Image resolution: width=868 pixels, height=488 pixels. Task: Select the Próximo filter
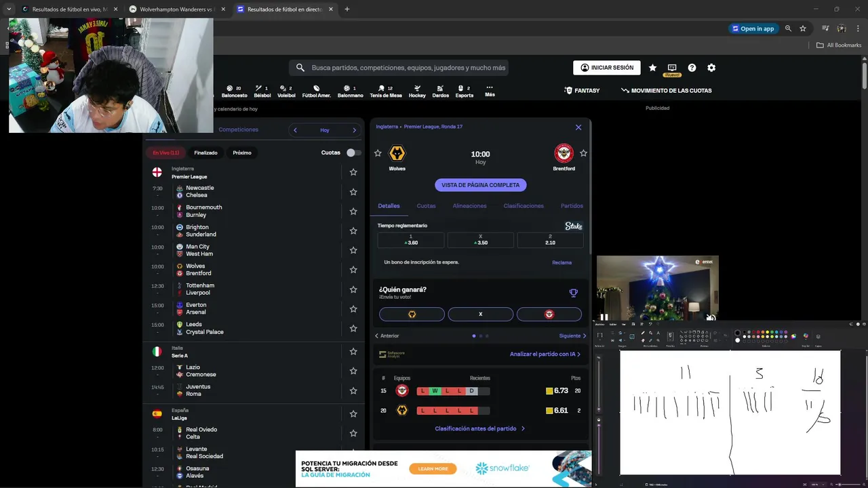click(x=242, y=152)
